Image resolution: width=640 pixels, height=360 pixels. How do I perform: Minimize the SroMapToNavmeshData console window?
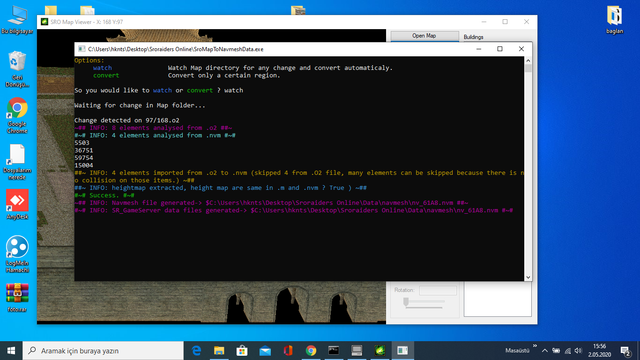tap(479, 49)
